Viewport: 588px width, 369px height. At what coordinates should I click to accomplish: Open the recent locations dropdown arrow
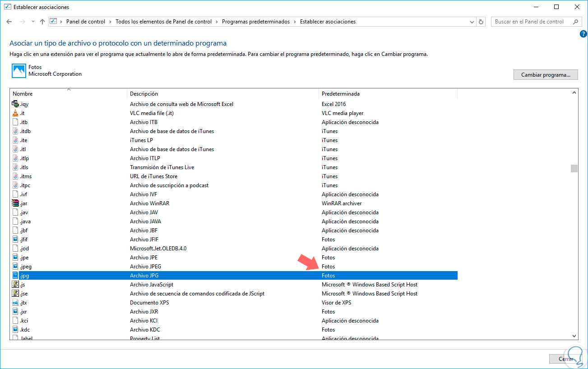click(33, 22)
